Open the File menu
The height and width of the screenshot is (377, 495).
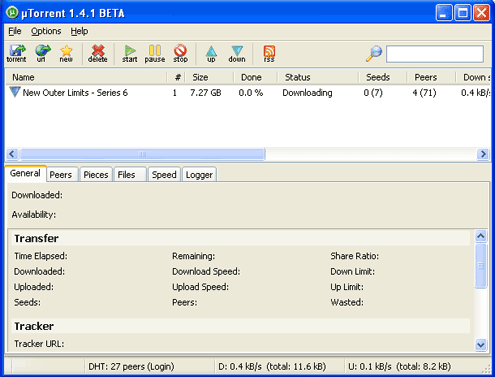pyautogui.click(x=15, y=31)
